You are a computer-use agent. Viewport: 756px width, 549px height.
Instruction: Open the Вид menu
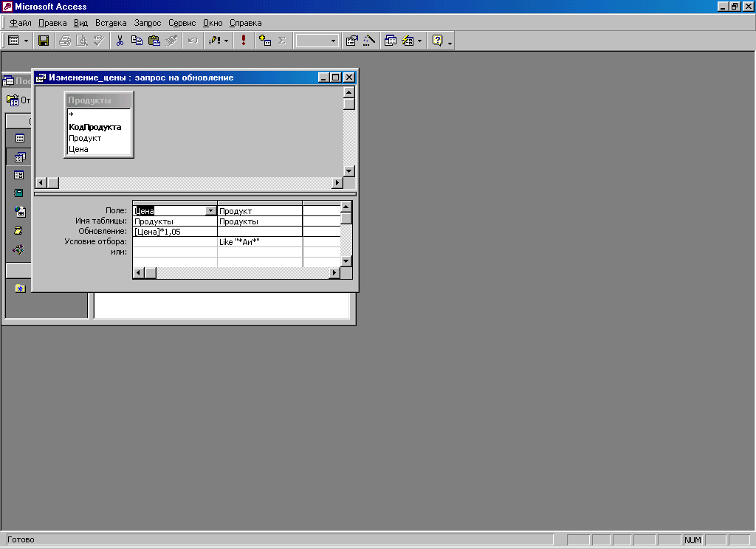[x=80, y=23]
